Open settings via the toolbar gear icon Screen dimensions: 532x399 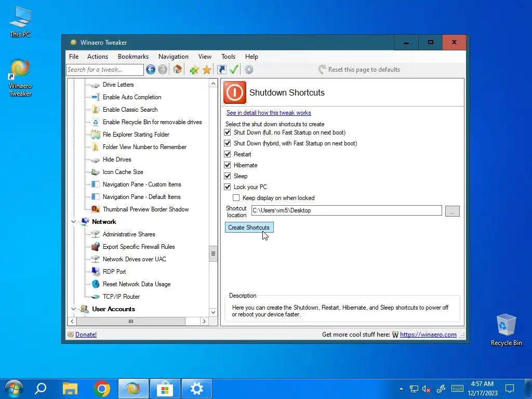249,70
